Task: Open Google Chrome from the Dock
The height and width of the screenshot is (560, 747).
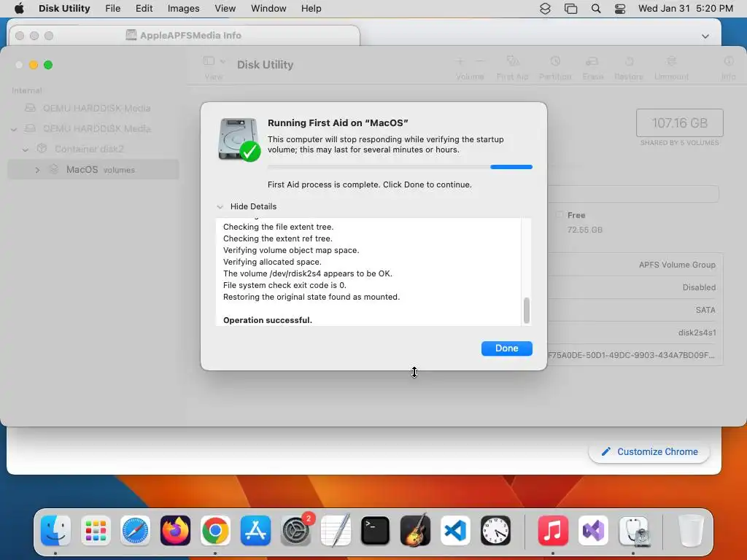Action: click(215, 531)
